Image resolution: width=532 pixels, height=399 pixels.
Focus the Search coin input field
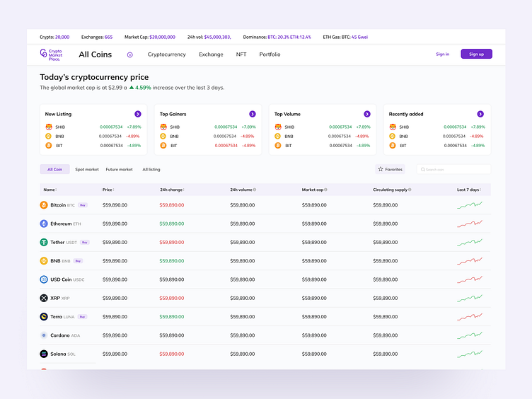(456, 170)
